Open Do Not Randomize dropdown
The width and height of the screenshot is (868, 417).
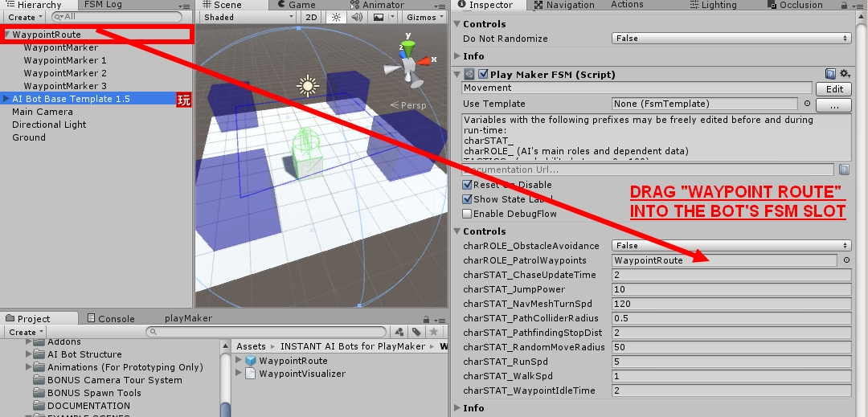click(731, 38)
